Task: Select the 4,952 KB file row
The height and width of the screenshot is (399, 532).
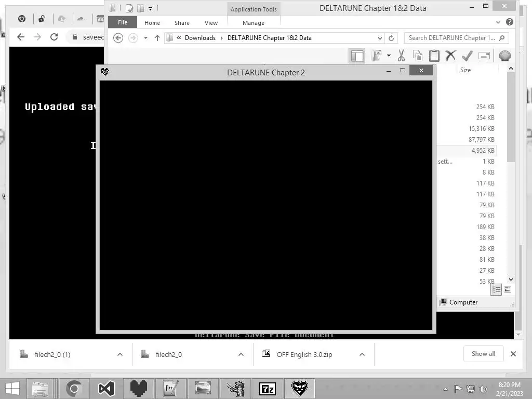Action: pyautogui.click(x=467, y=150)
